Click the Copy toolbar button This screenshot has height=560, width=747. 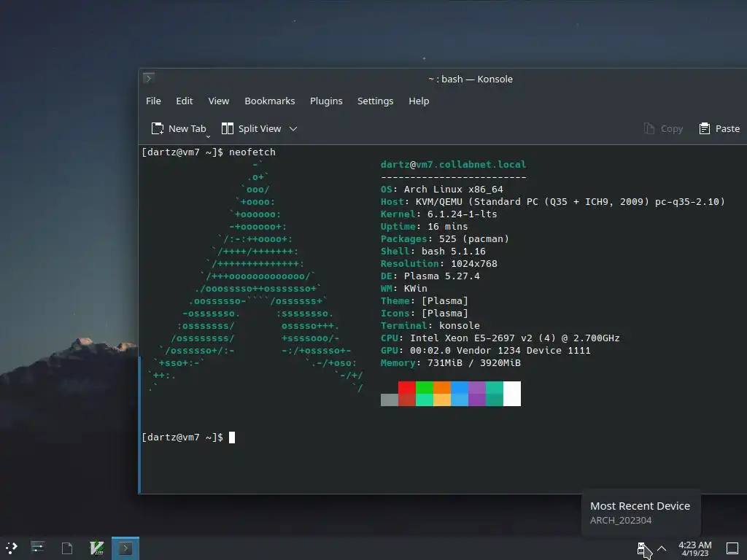pyautogui.click(x=664, y=128)
